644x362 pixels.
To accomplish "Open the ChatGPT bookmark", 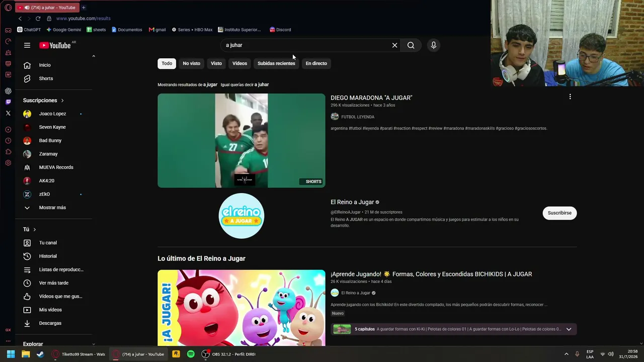I will tap(29, 30).
